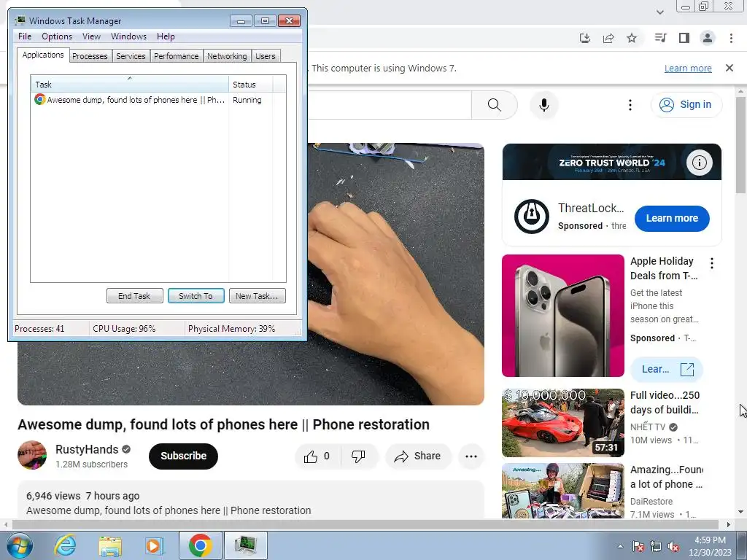
Task: Sort by the Status column header
Action: (x=251, y=85)
